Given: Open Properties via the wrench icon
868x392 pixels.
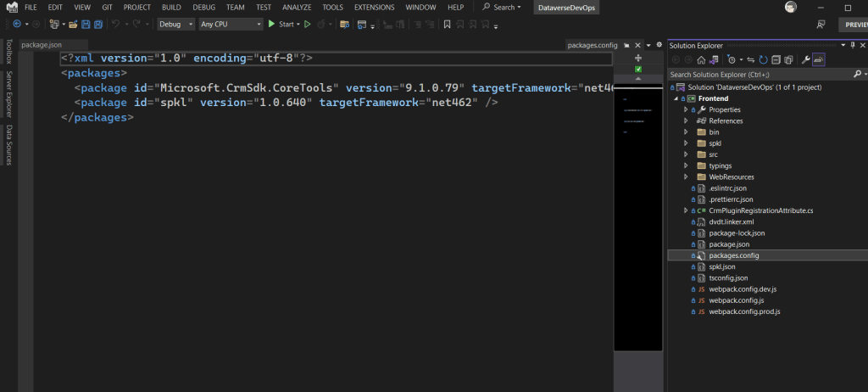Looking at the screenshot, I should tap(806, 60).
